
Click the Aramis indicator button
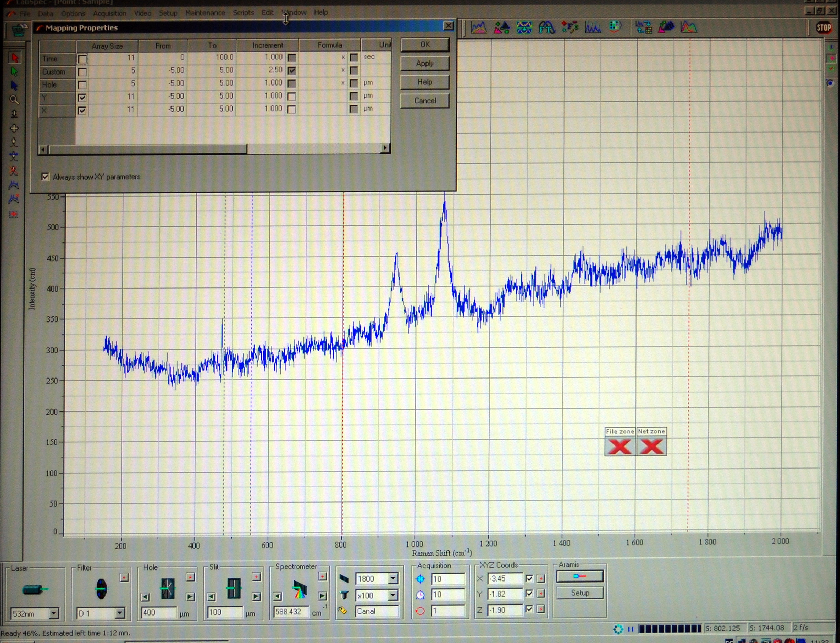coord(579,576)
